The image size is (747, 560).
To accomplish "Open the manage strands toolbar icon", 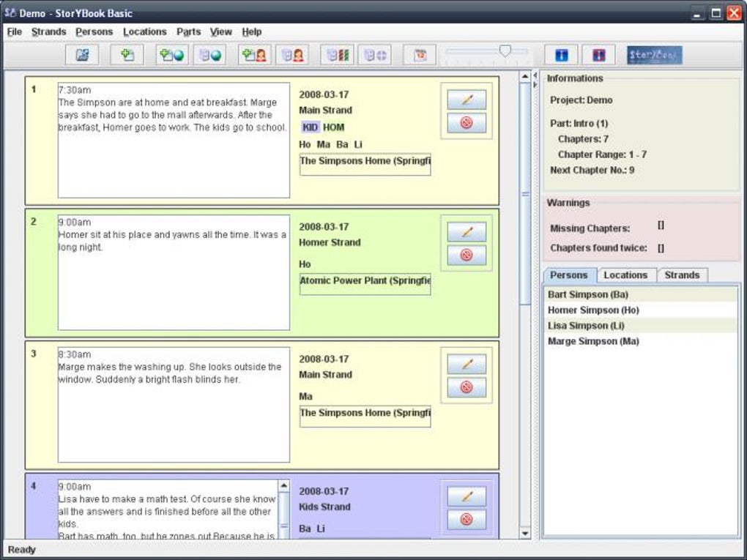I will pyautogui.click(x=338, y=55).
